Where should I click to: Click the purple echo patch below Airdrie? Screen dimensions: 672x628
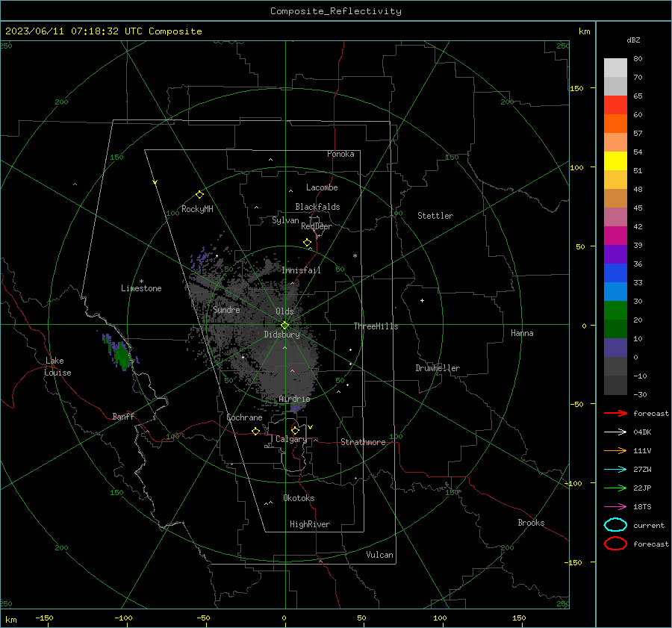[294, 408]
